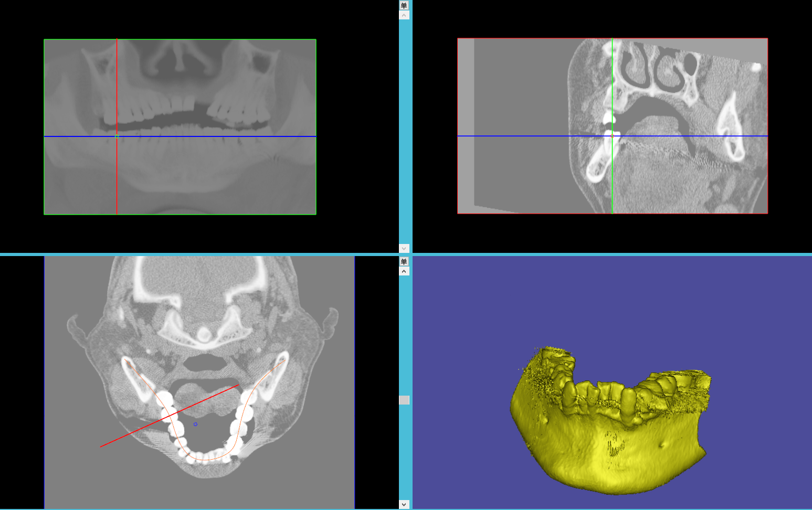Select the orange dental arch curve in axial view
This screenshot has width=812, height=510.
205,460
